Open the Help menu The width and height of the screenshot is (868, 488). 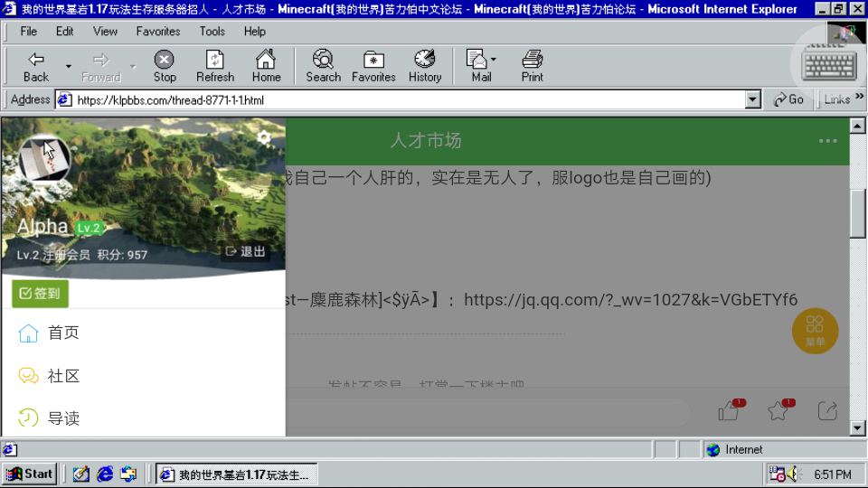click(x=255, y=32)
